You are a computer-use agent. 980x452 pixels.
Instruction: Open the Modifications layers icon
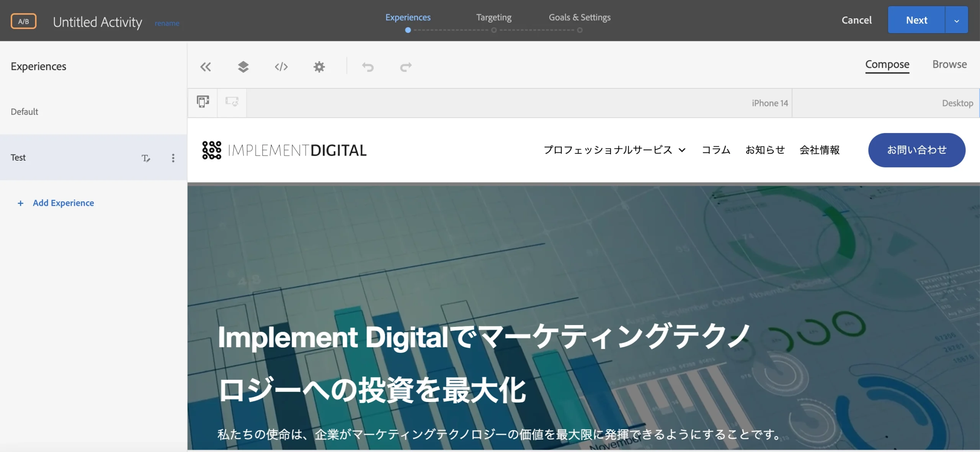coord(243,67)
